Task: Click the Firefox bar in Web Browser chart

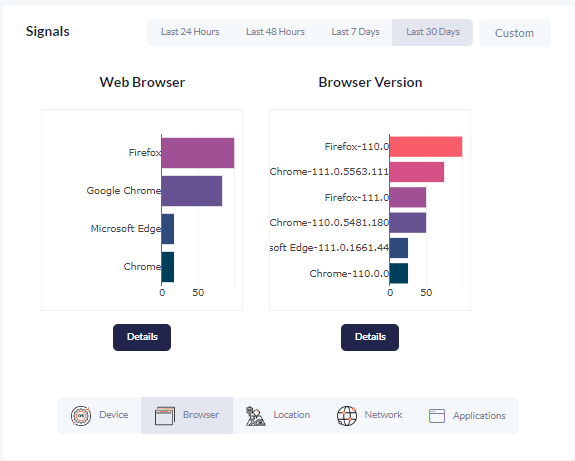Action: 198,153
